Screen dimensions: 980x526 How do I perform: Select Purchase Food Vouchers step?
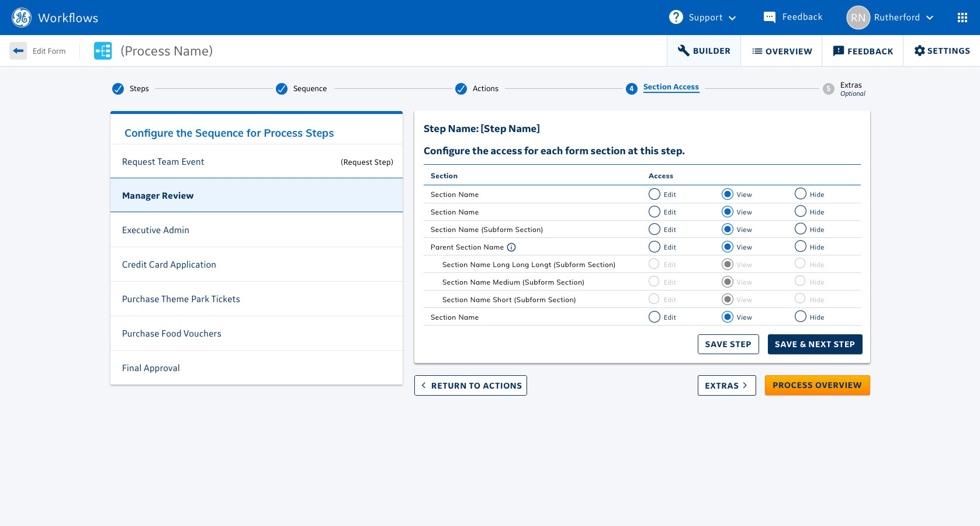(x=257, y=334)
